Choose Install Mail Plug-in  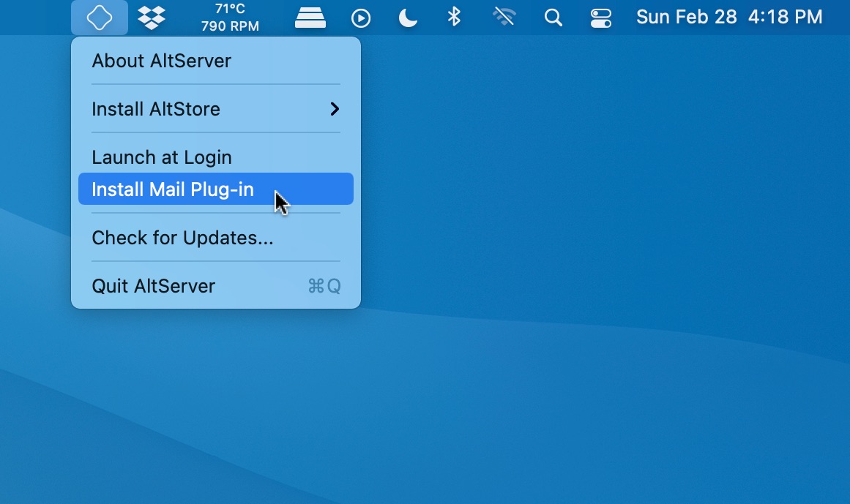pos(216,189)
